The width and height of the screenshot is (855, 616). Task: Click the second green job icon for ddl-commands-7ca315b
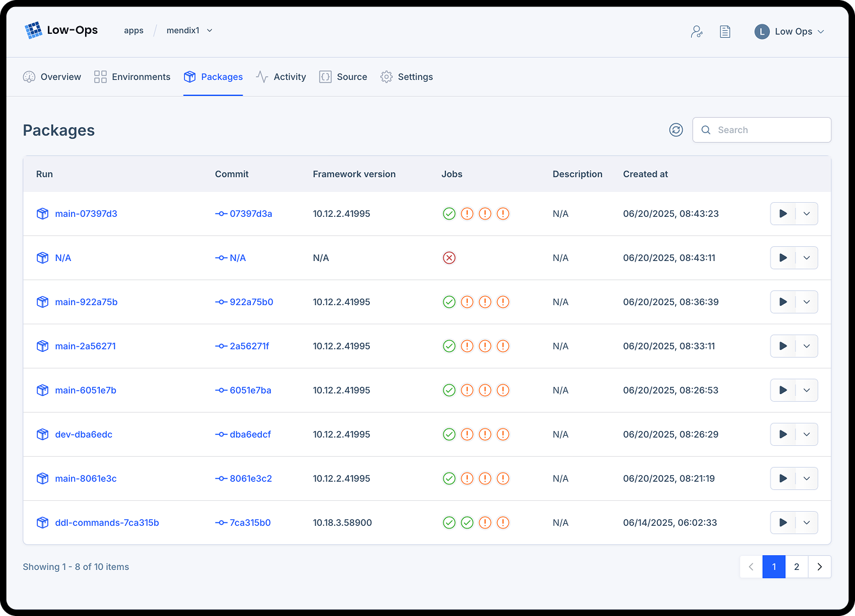pyautogui.click(x=467, y=523)
